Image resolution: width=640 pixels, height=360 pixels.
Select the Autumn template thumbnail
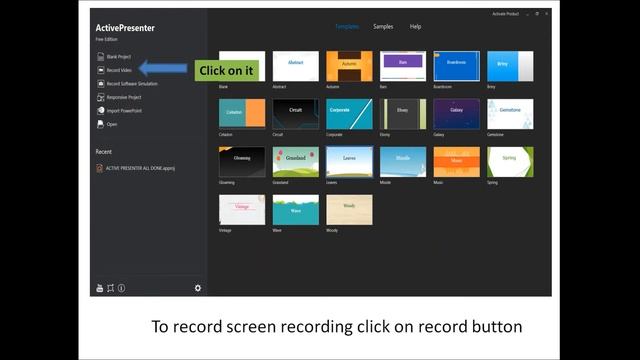(349, 66)
